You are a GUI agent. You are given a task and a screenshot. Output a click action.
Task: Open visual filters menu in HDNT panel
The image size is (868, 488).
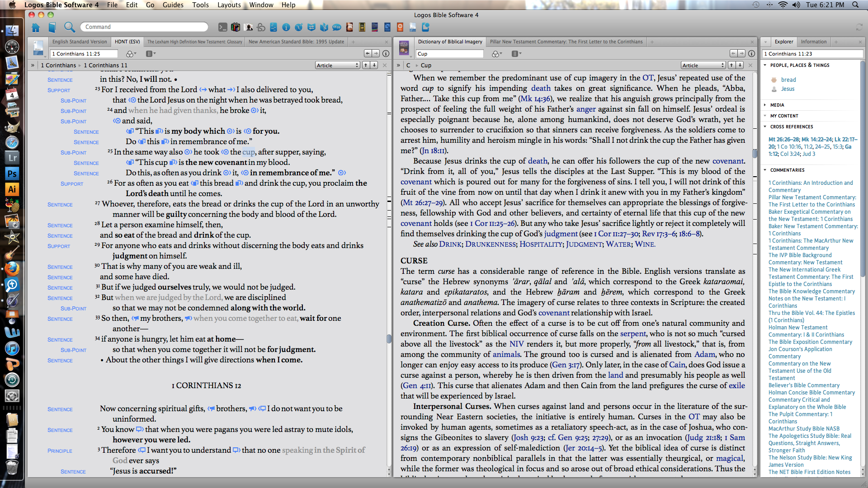131,54
